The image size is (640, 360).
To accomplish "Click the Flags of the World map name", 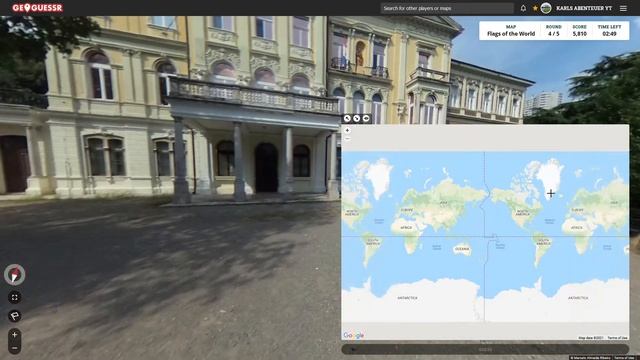I will click(x=511, y=34).
